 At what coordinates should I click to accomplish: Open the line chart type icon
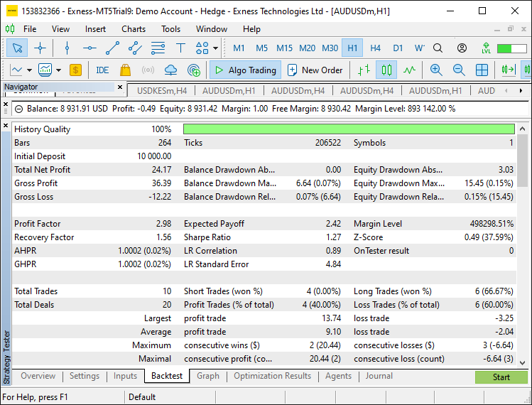pos(16,70)
